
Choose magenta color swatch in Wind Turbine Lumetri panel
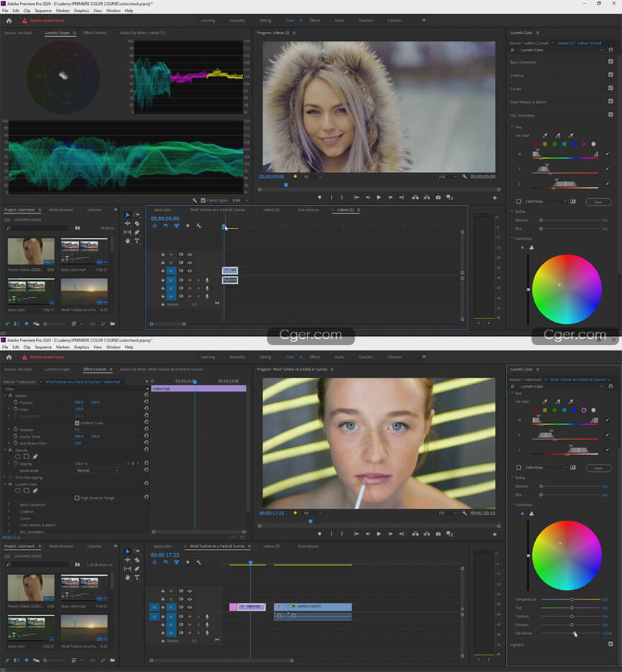pyautogui.click(x=583, y=410)
